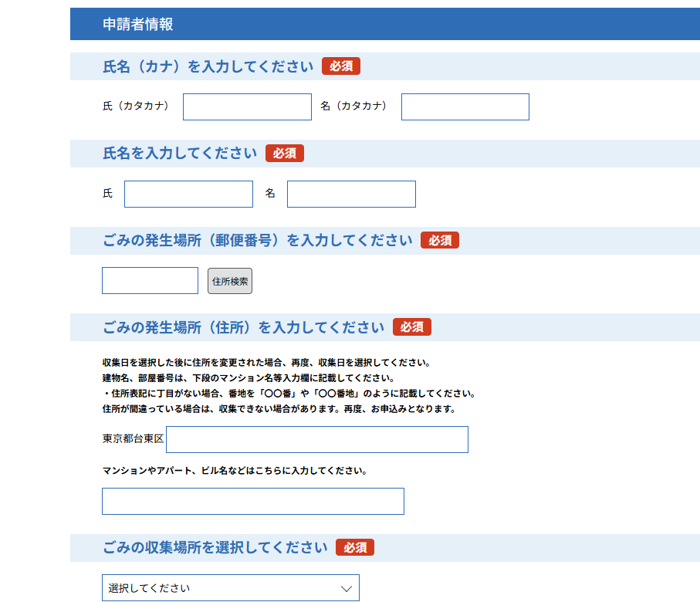Viewport: 700px width, 602px height.
Task: Focus the postal code input box
Action: click(150, 281)
